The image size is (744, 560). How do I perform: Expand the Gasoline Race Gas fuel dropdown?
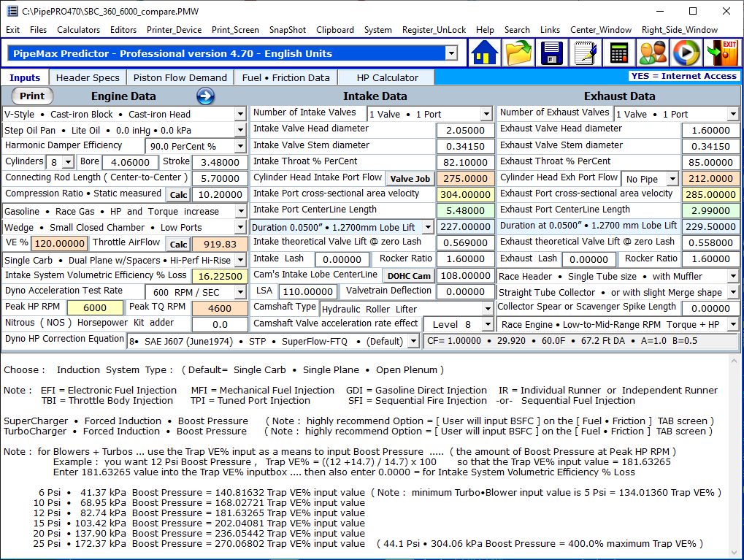240,211
